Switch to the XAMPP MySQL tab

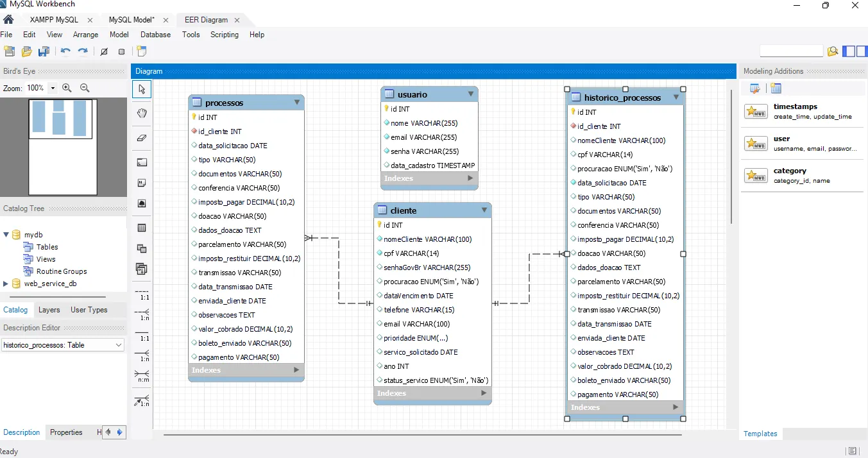[53, 20]
